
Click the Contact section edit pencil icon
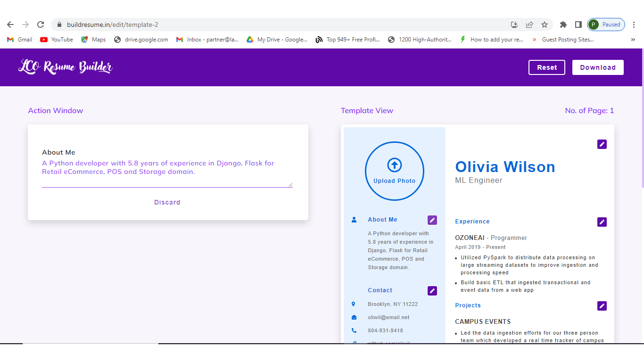point(432,291)
